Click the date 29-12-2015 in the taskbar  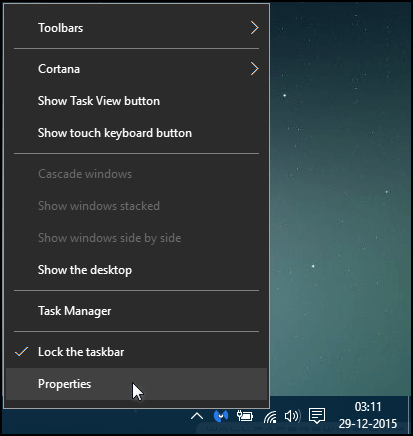tap(368, 424)
